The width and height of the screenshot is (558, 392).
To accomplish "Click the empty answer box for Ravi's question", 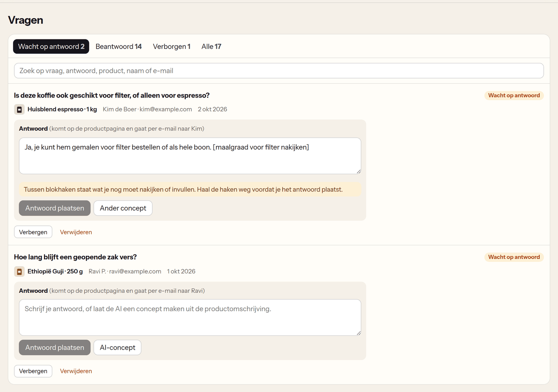I will point(190,318).
